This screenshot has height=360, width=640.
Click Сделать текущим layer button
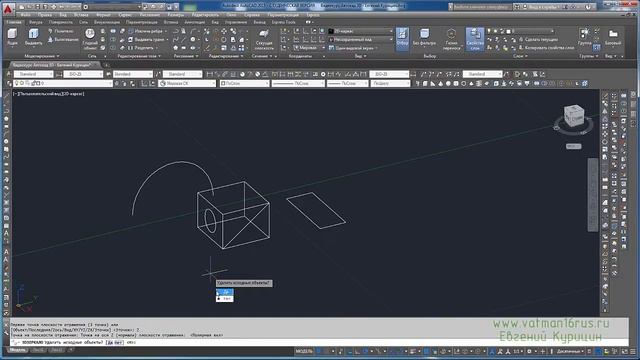click(538, 40)
